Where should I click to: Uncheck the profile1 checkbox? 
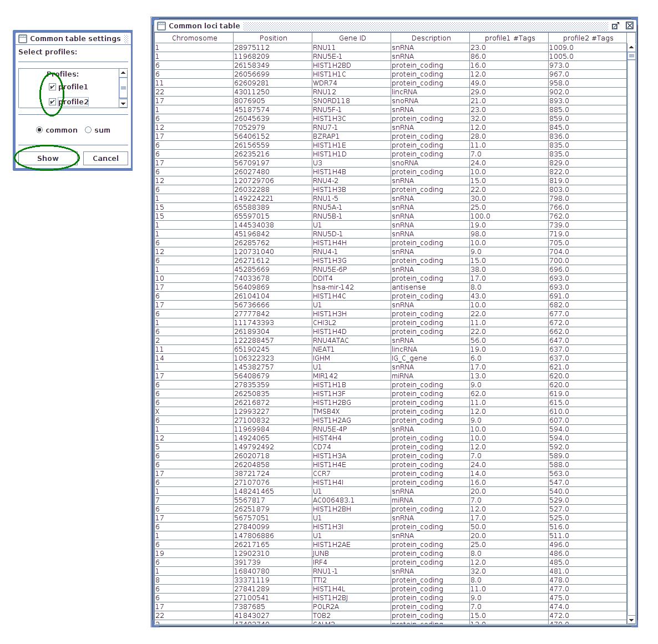(x=52, y=87)
